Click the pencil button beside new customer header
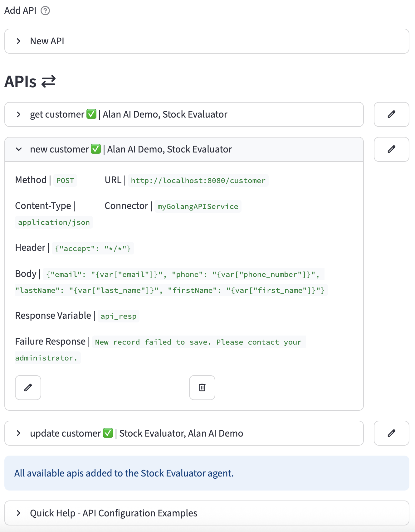The width and height of the screenshot is (415, 532). (x=391, y=149)
